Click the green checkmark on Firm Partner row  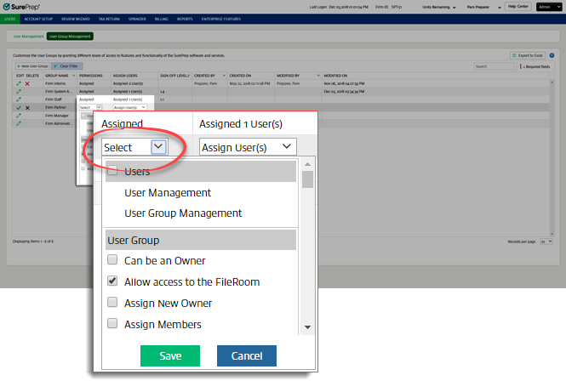19,108
